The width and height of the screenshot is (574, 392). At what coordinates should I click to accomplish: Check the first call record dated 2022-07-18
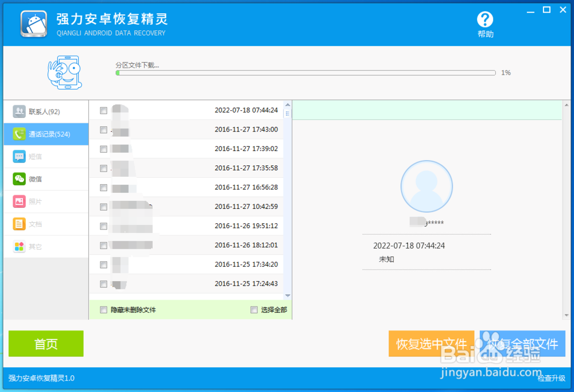coord(103,110)
